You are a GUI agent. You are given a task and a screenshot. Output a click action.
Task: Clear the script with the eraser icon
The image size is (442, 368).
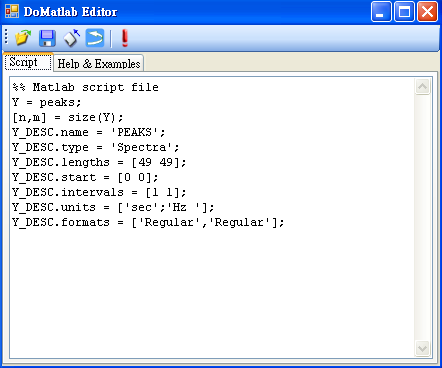click(71, 38)
